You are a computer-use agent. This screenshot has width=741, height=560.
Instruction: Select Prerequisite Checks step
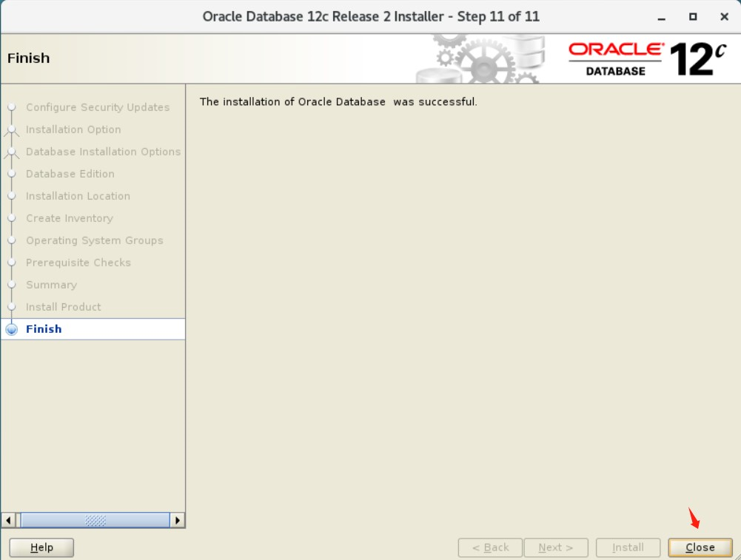[x=78, y=263]
